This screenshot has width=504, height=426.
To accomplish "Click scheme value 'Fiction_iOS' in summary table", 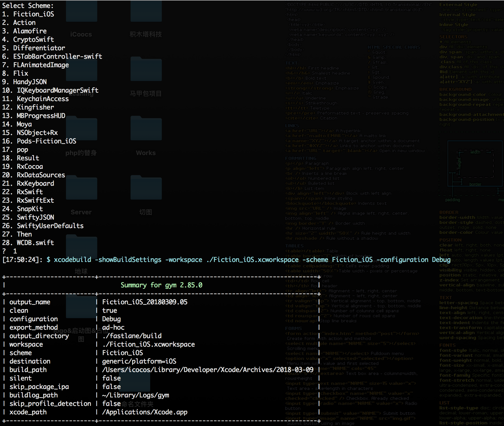I will click(123, 353).
